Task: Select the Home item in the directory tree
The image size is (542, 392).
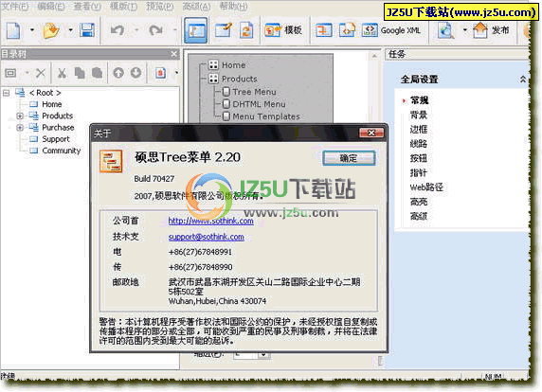Action: coord(52,104)
